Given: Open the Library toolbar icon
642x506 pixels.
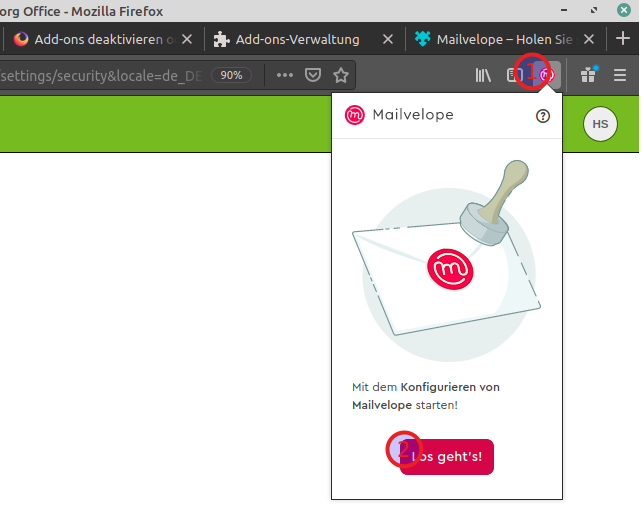Looking at the screenshot, I should (x=483, y=75).
